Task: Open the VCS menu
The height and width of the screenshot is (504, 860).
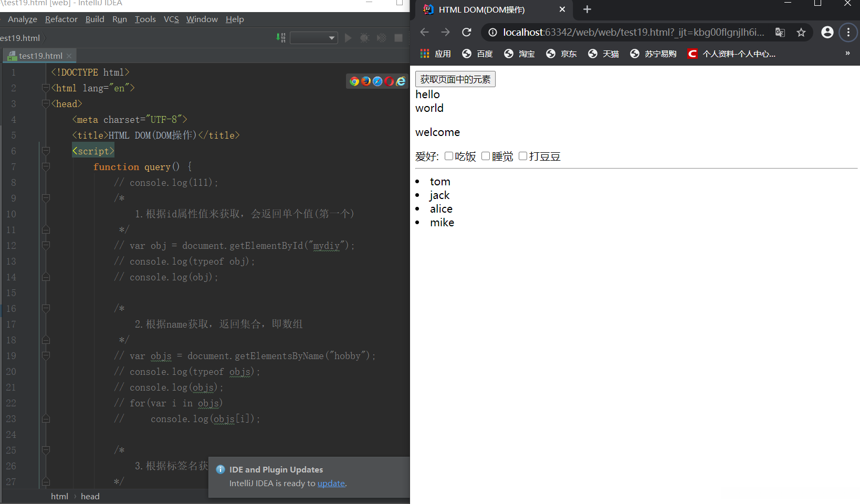Action: tap(171, 19)
